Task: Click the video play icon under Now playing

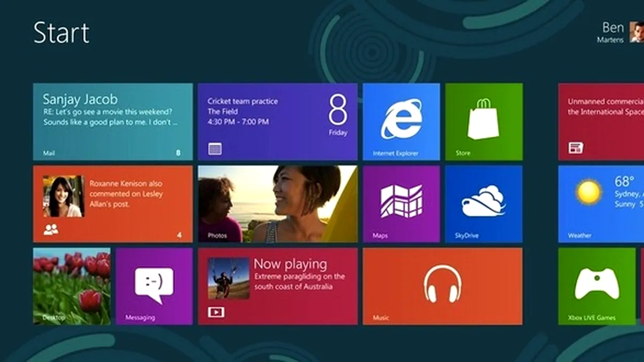Action: 216,312
